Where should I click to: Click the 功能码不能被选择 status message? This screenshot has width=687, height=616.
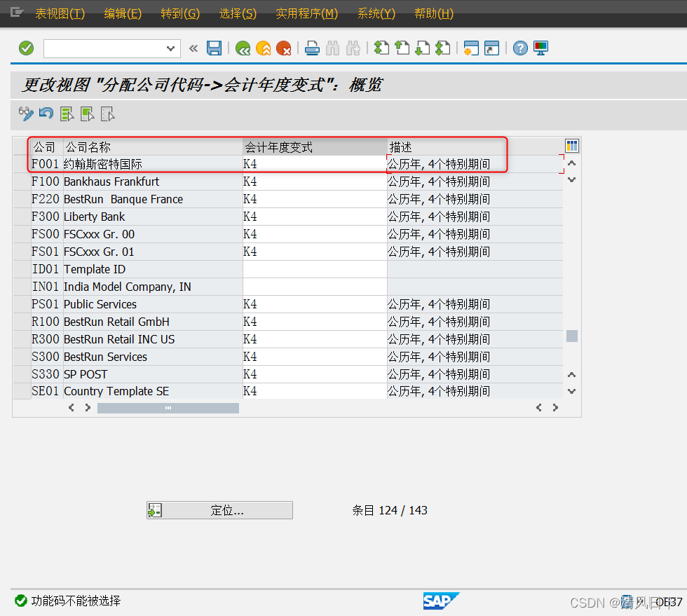click(76, 601)
